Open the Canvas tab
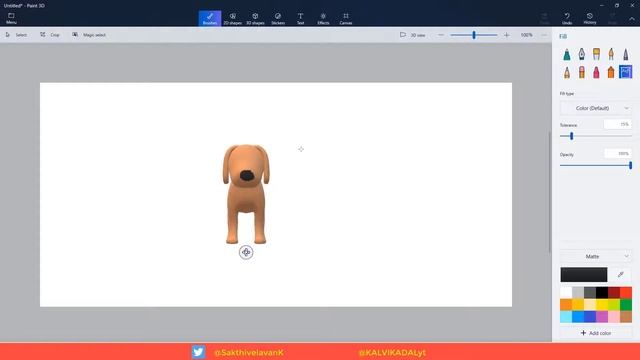This screenshot has height=360, width=640. [346, 18]
